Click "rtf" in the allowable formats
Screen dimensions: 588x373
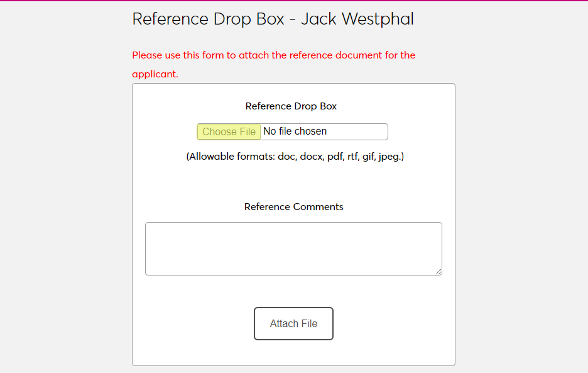click(352, 157)
